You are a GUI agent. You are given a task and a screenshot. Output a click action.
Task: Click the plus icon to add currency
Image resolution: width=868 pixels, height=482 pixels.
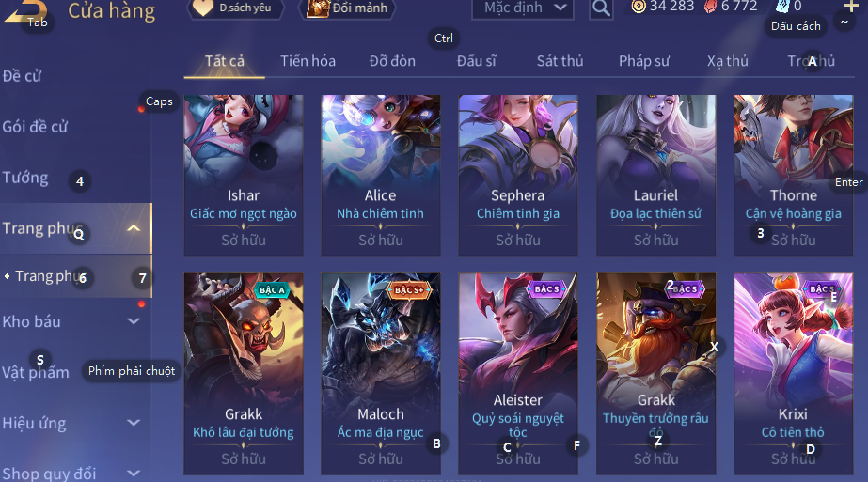pyautogui.click(x=850, y=6)
